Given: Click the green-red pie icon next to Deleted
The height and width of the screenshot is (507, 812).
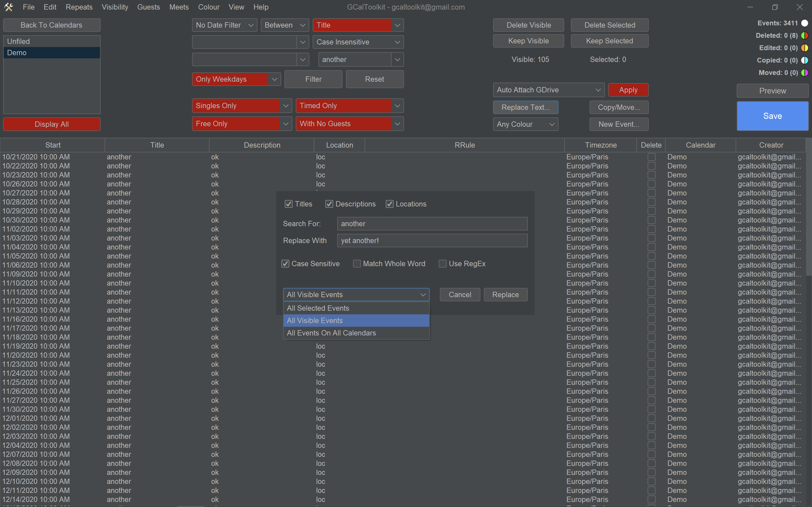Looking at the screenshot, I should (x=805, y=35).
